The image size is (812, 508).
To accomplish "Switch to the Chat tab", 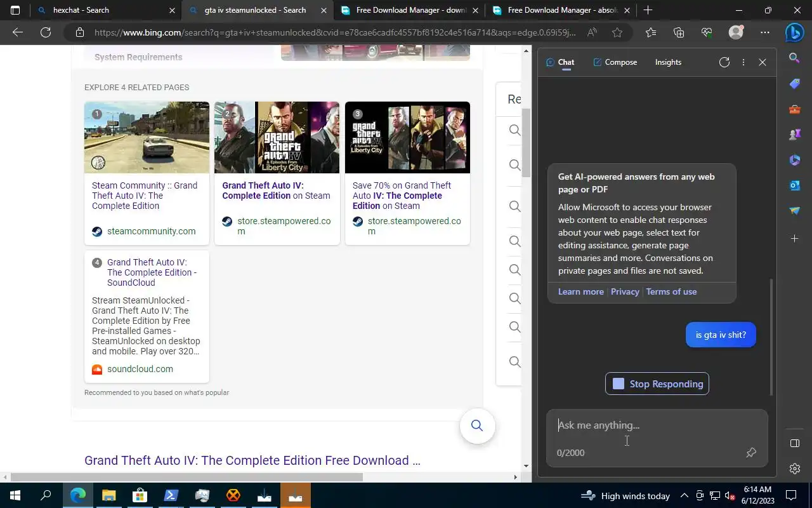I will 560,62.
